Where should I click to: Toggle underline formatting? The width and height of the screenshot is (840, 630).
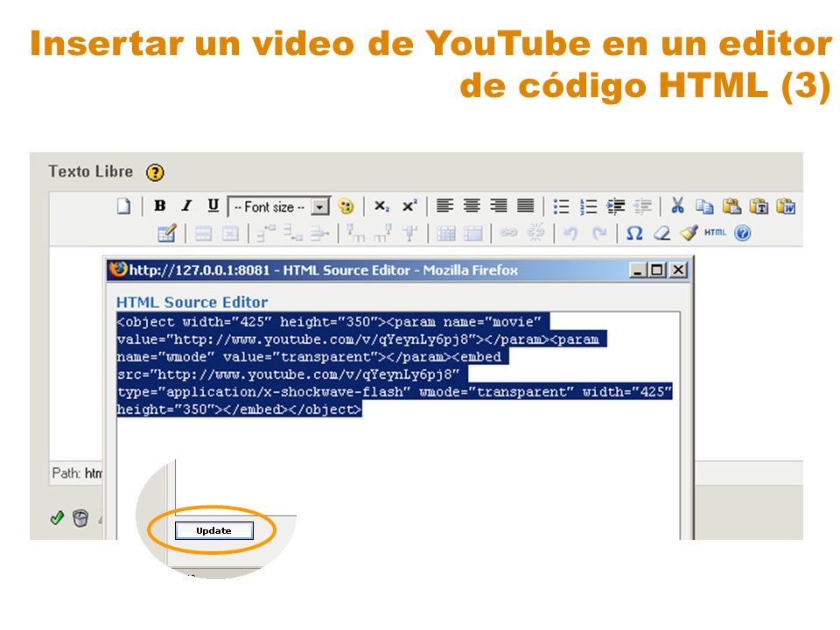[x=213, y=206]
